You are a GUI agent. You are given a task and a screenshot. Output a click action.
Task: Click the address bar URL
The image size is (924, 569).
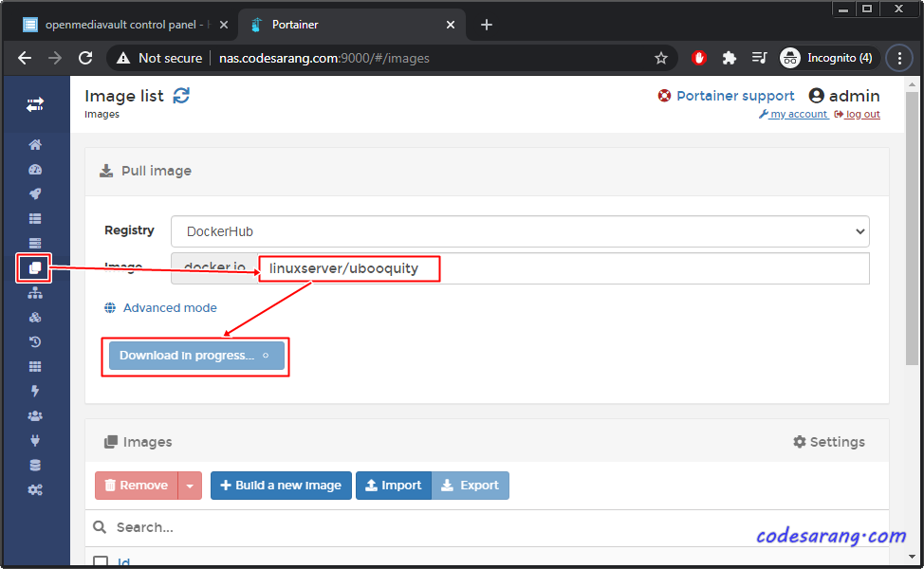tap(324, 58)
